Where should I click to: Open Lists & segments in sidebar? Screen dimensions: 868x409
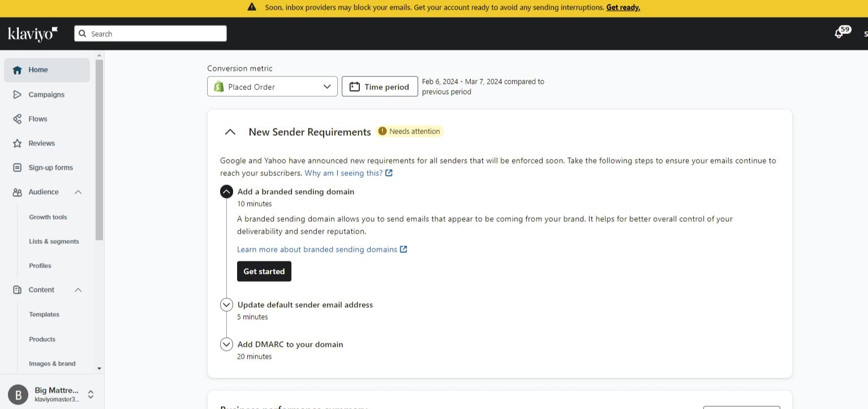pyautogui.click(x=54, y=242)
